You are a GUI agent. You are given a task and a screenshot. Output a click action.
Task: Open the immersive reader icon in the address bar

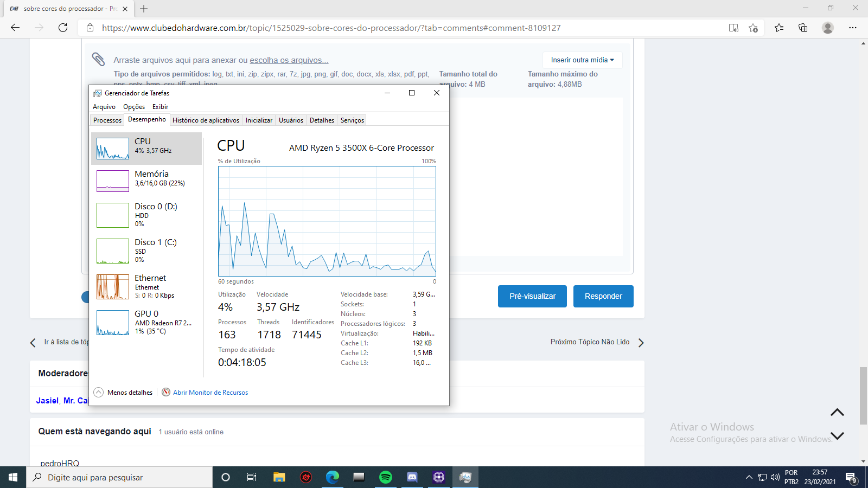point(733,28)
